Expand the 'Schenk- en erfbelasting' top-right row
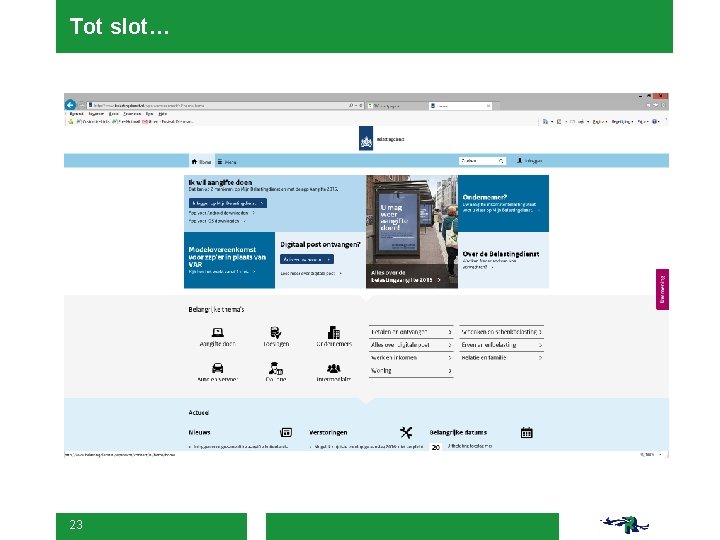The width and height of the screenshot is (720, 540). [x=501, y=332]
